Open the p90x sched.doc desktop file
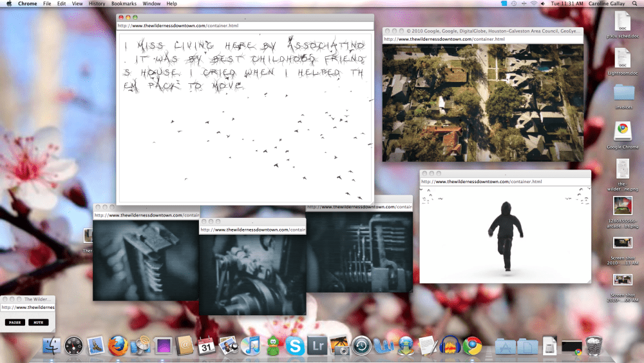The width and height of the screenshot is (644, 363). 623,25
